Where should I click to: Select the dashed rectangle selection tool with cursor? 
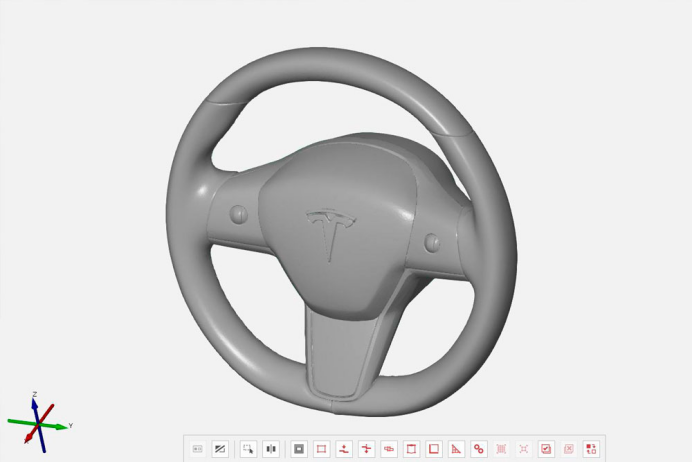(248, 449)
